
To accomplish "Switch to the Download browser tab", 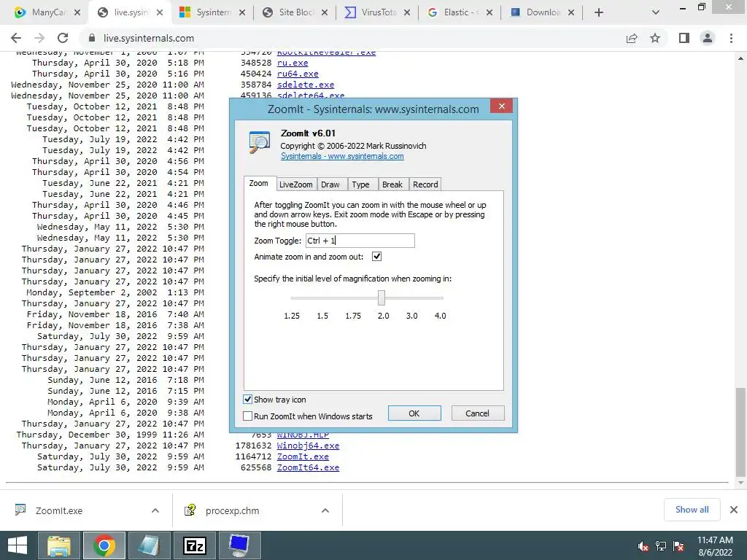I will pyautogui.click(x=542, y=12).
